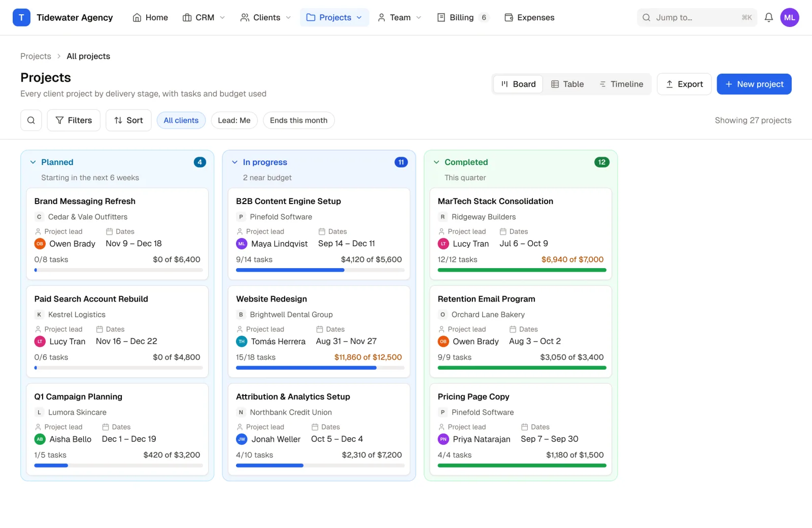The width and height of the screenshot is (812, 528).
Task: Create a New project
Action: coord(754,84)
